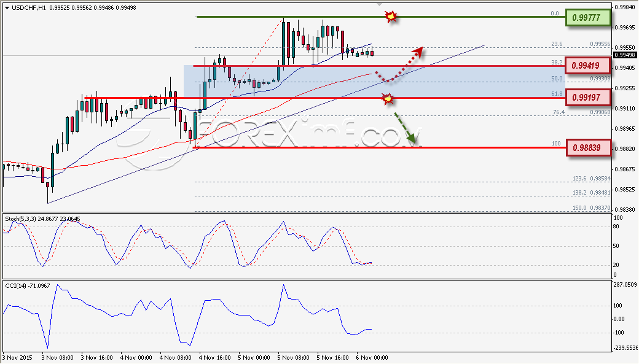Screen dimensions: 639x364
Task: Click 287.0509 on the CCI scale
Action: [x=625, y=285]
